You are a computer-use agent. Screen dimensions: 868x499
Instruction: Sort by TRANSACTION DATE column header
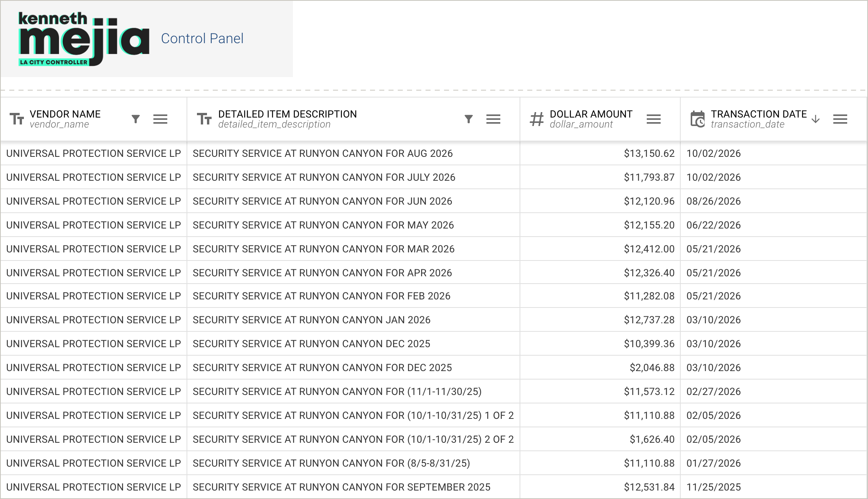pos(759,114)
